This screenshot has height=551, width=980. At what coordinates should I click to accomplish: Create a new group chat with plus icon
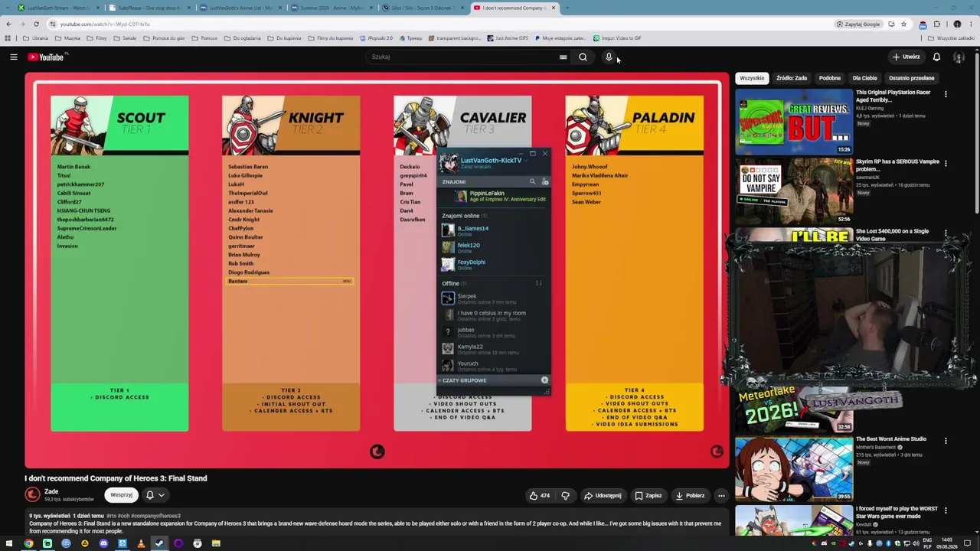click(544, 380)
